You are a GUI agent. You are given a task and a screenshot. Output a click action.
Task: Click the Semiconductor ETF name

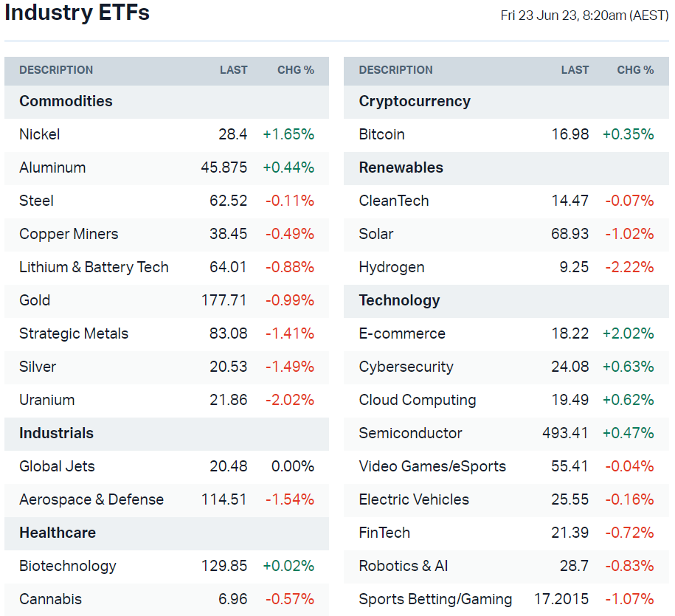(x=410, y=433)
